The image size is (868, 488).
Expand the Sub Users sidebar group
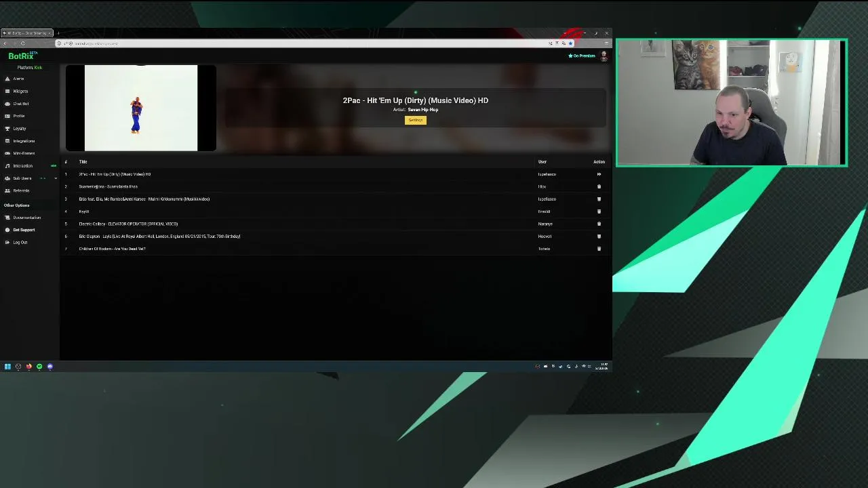31,178
